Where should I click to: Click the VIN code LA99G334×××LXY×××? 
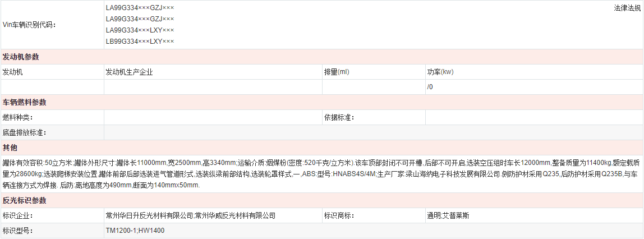coord(140,30)
